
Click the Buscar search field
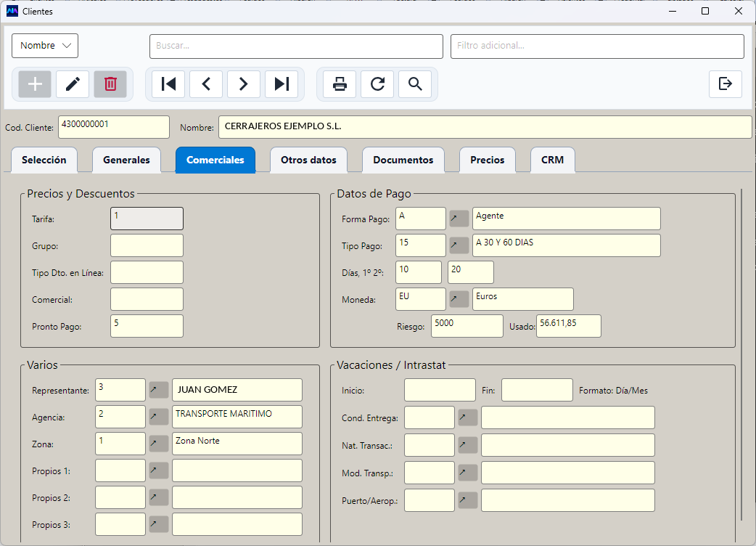[x=296, y=46]
